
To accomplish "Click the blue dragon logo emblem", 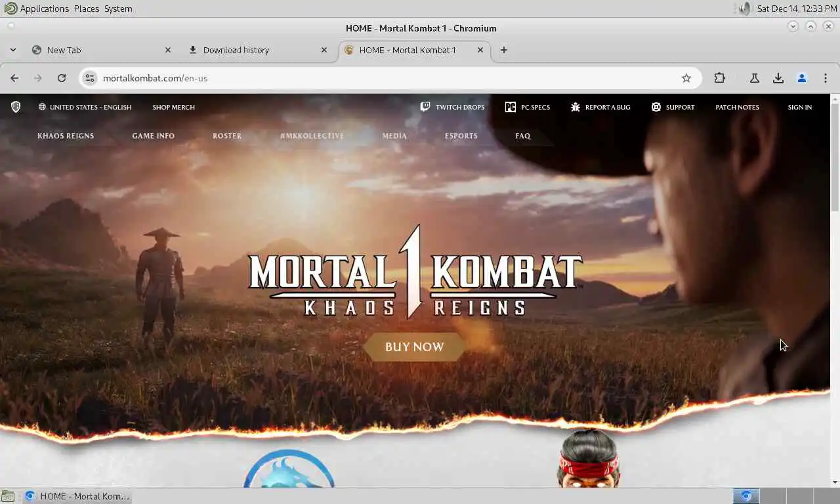I will 289,469.
